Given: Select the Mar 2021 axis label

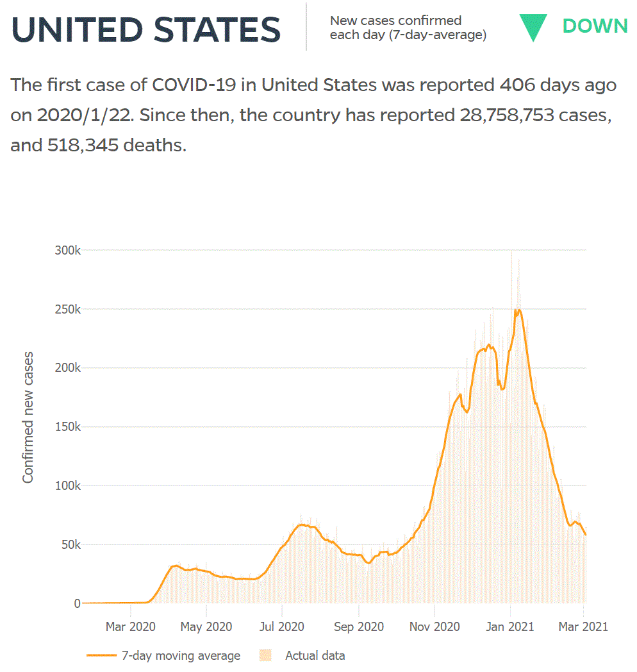Looking at the screenshot, I should [583, 626].
